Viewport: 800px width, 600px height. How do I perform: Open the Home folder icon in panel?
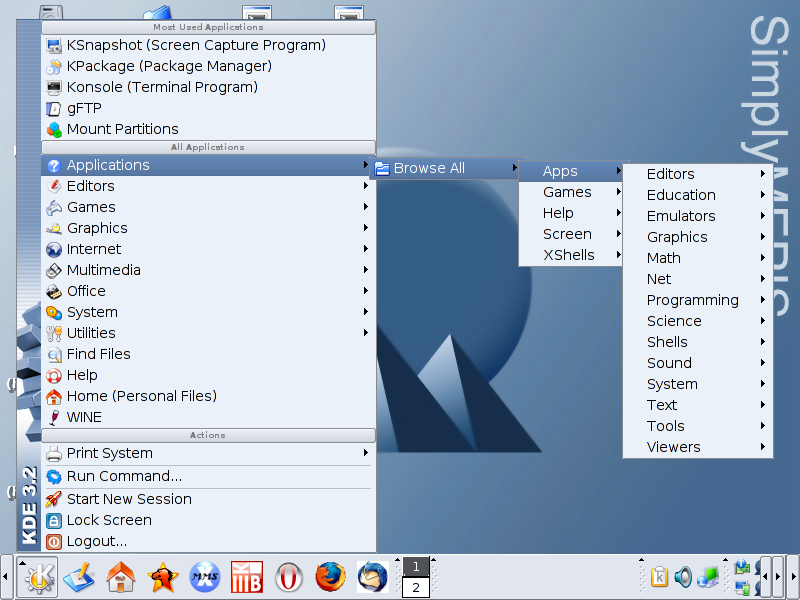121,577
